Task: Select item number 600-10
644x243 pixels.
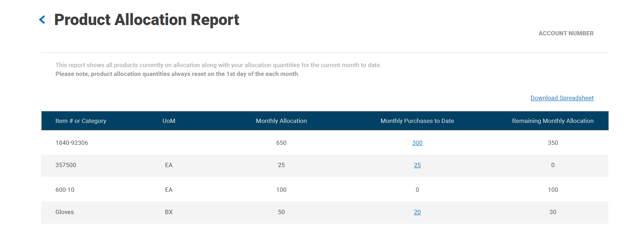Action: (65, 190)
